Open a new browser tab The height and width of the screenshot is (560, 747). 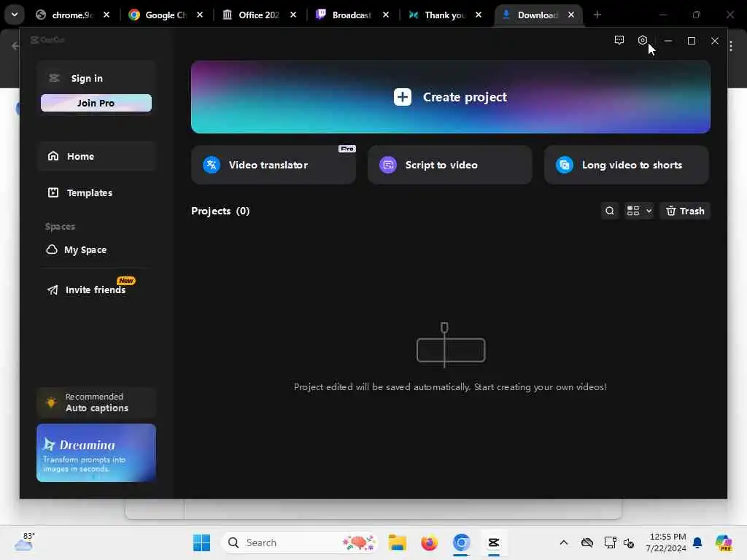(597, 15)
